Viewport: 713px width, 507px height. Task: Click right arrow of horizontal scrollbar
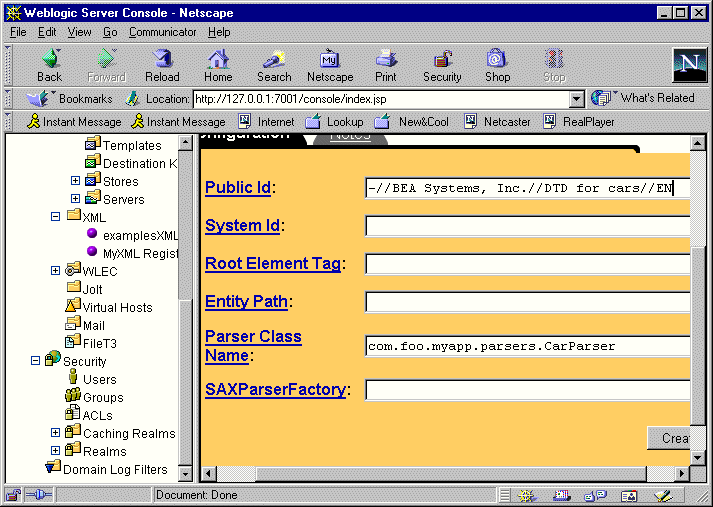682,473
